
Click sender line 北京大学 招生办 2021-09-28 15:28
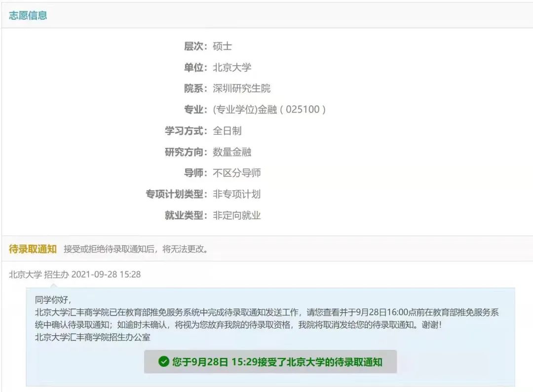pos(75,274)
